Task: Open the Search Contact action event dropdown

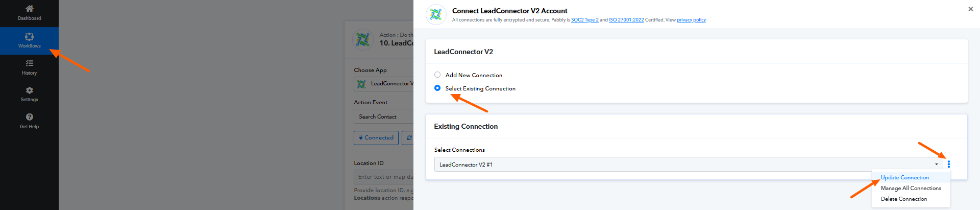Action: tap(384, 116)
